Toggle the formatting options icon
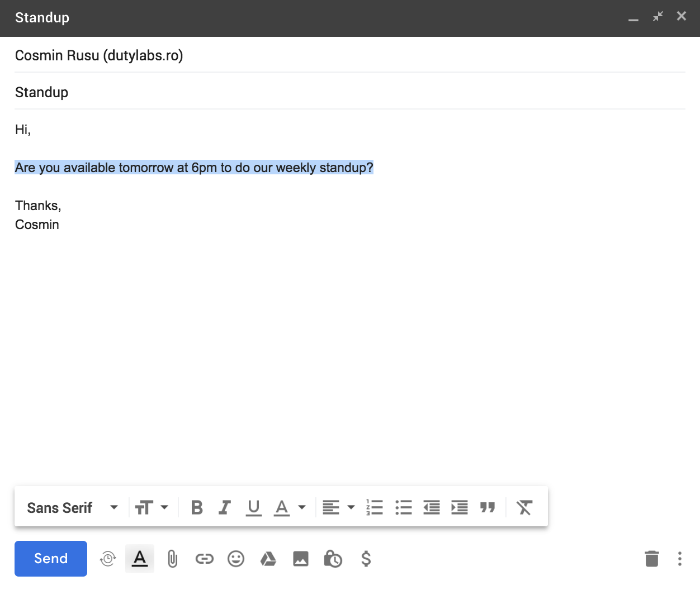 click(140, 558)
